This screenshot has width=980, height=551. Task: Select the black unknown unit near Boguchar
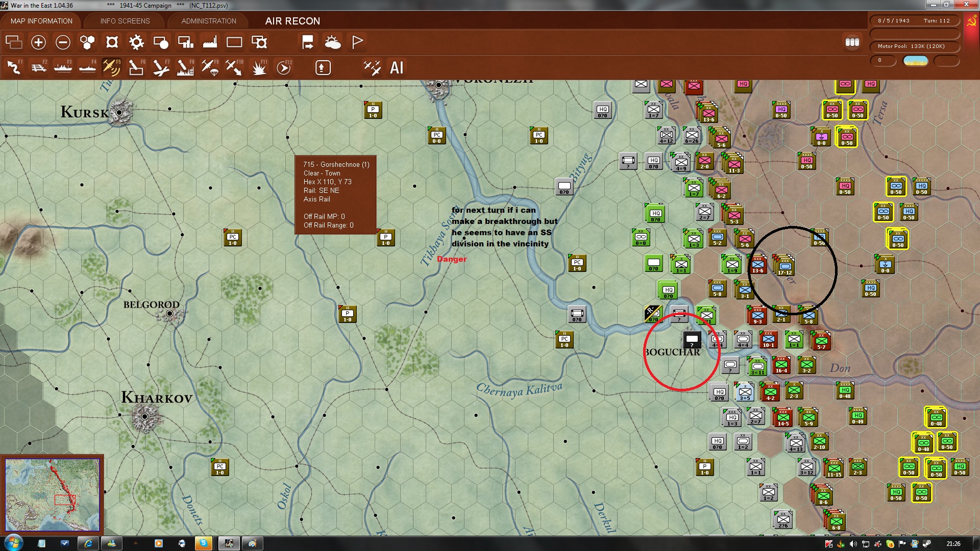(692, 340)
